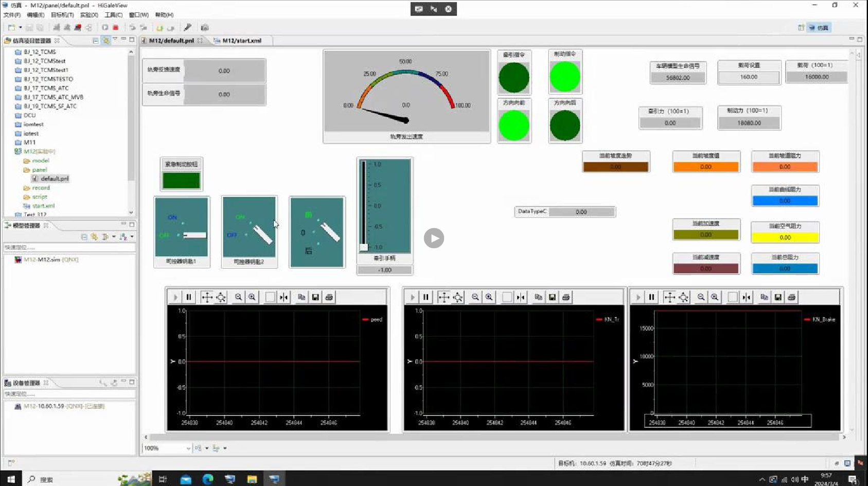
Task: Open the 100% zoom combo box
Action: [x=167, y=448]
